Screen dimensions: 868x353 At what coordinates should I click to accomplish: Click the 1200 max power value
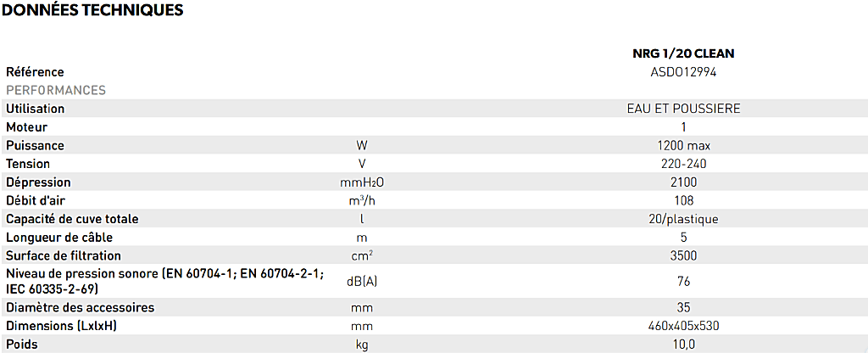[683, 145]
